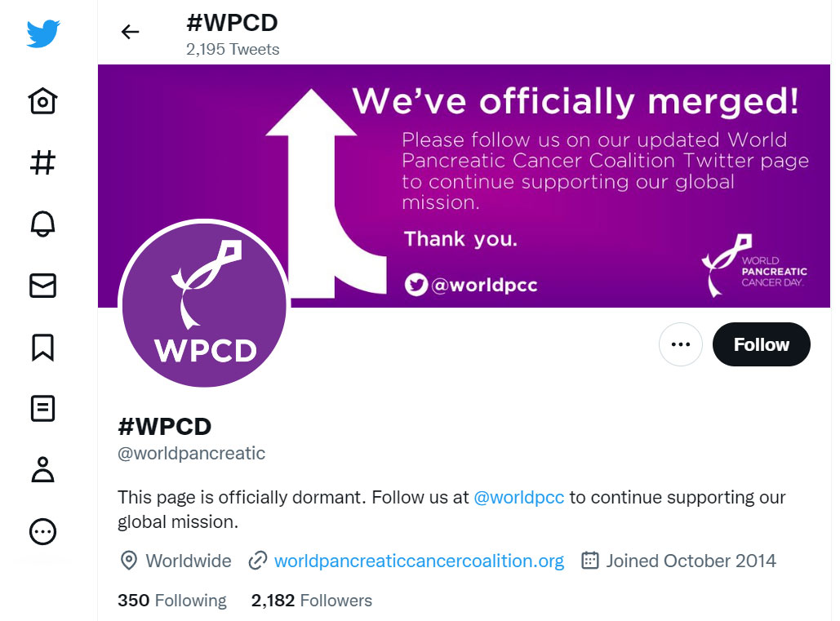Go back using the left arrow
Viewport: 840px width, 621px height.
[130, 32]
